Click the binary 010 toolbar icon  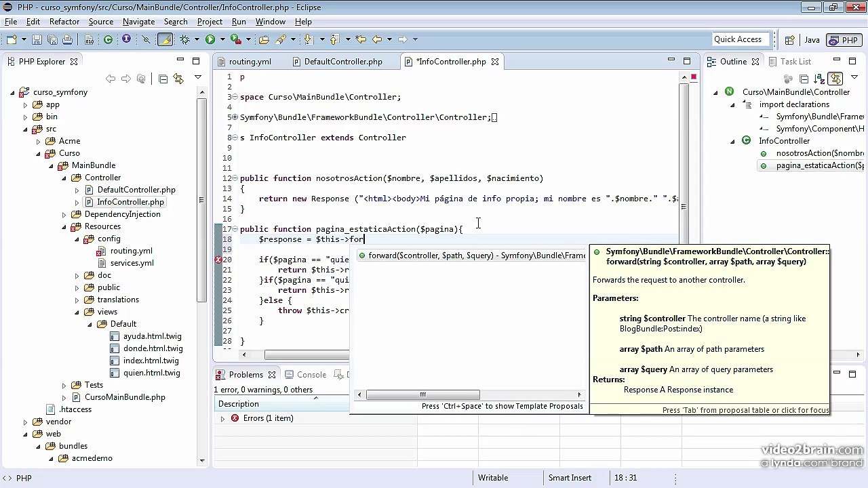(89, 39)
